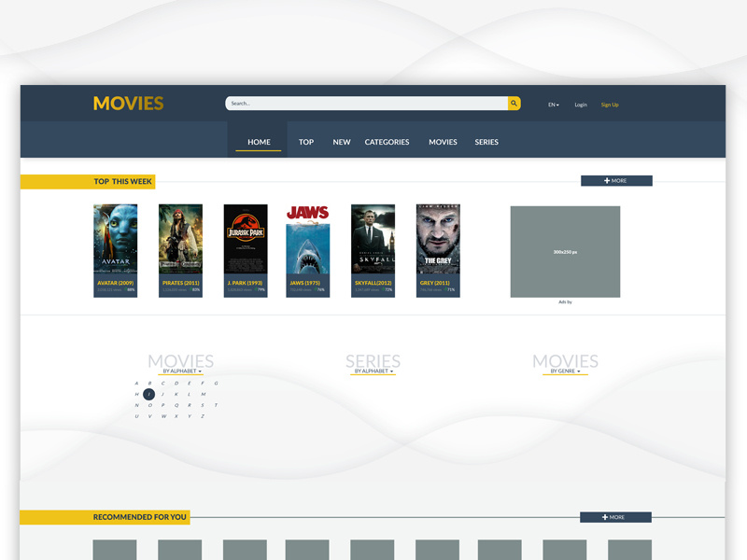This screenshot has width=747, height=560.
Task: Click the JAWS (1975) title text
Action: 305,283
